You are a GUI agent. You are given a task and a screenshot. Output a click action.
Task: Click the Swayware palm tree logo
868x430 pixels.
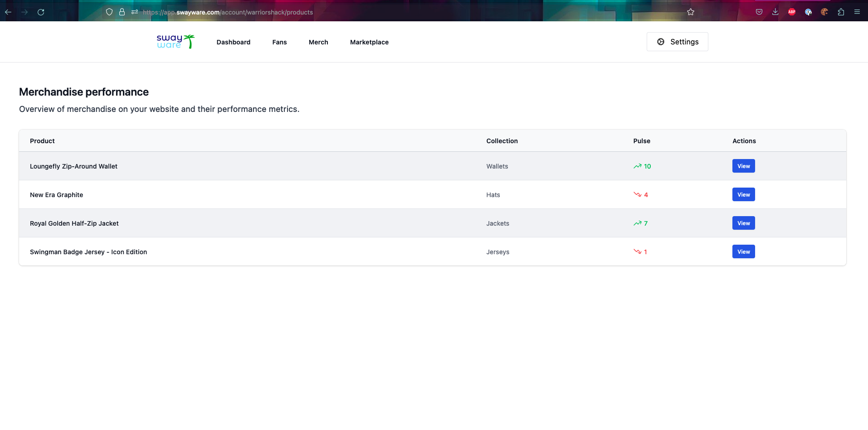(x=176, y=42)
